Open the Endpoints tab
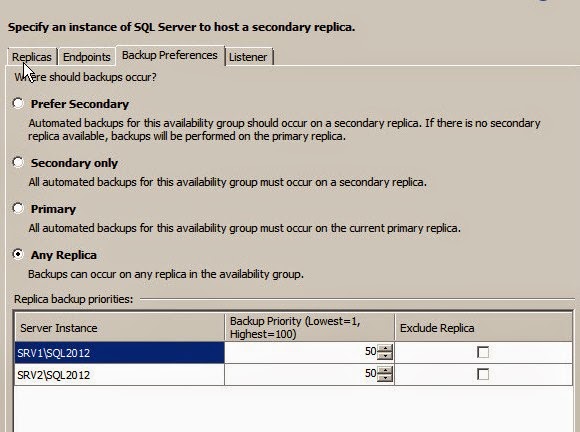 [87, 57]
